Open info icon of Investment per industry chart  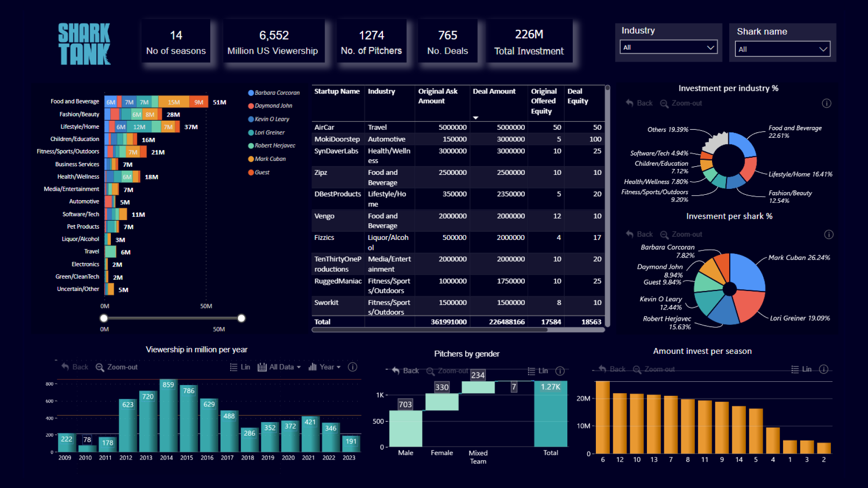[826, 103]
